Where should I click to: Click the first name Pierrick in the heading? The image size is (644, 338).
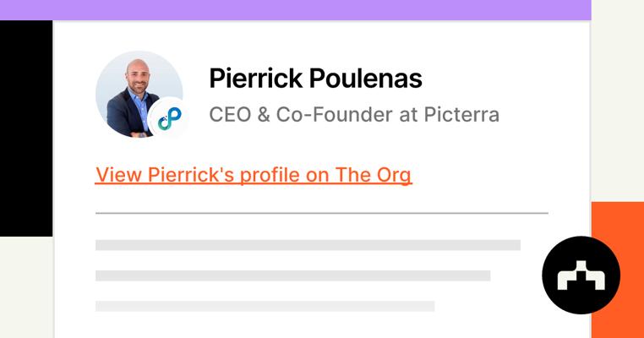tap(254, 79)
